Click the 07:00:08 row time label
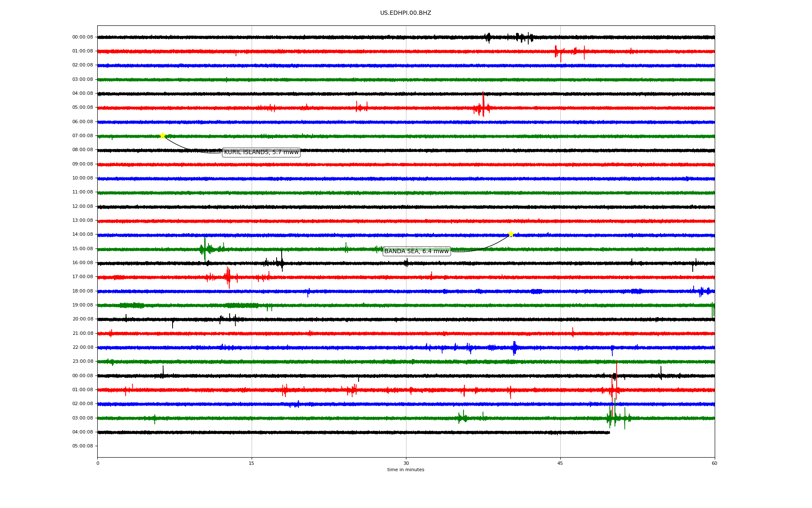Viewport: 812px width, 508px height. tap(82, 136)
